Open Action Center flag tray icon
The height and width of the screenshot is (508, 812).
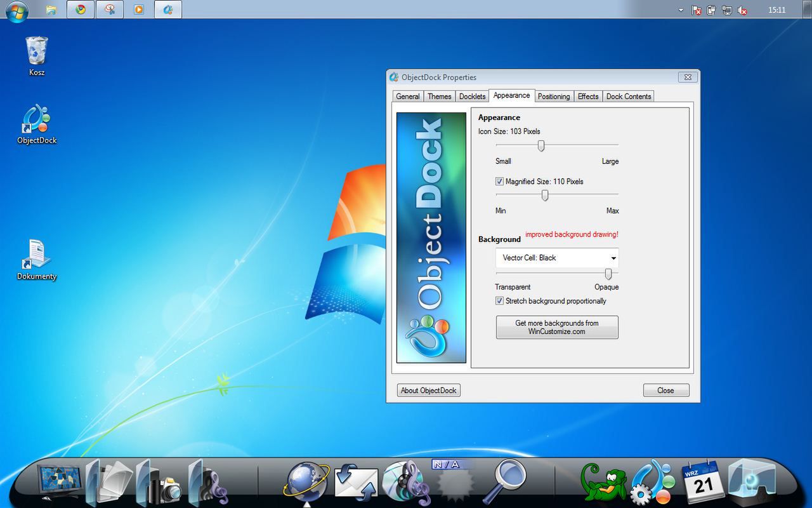(697, 10)
